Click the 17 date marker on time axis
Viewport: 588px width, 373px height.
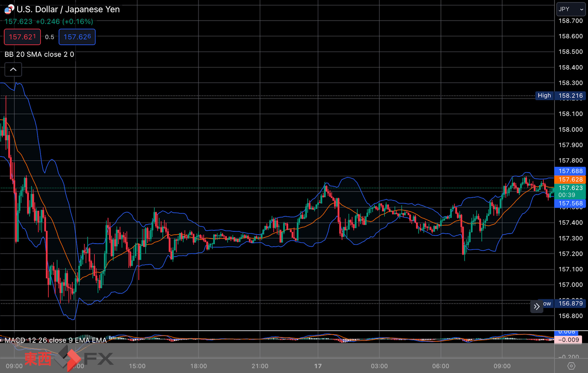pos(318,366)
